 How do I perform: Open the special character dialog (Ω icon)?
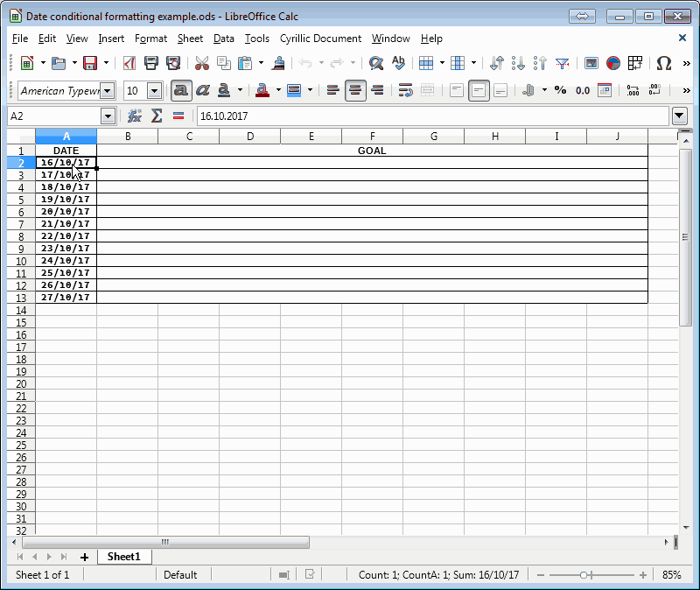coord(663,63)
